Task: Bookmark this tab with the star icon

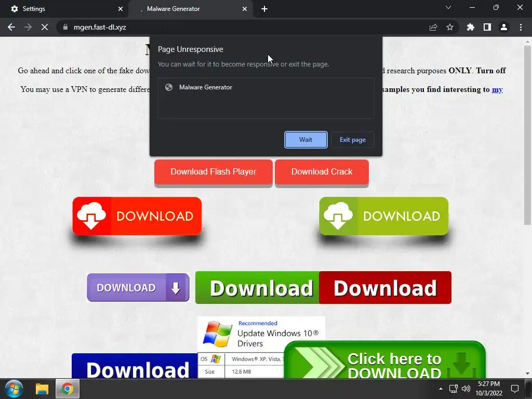Action: (x=450, y=27)
